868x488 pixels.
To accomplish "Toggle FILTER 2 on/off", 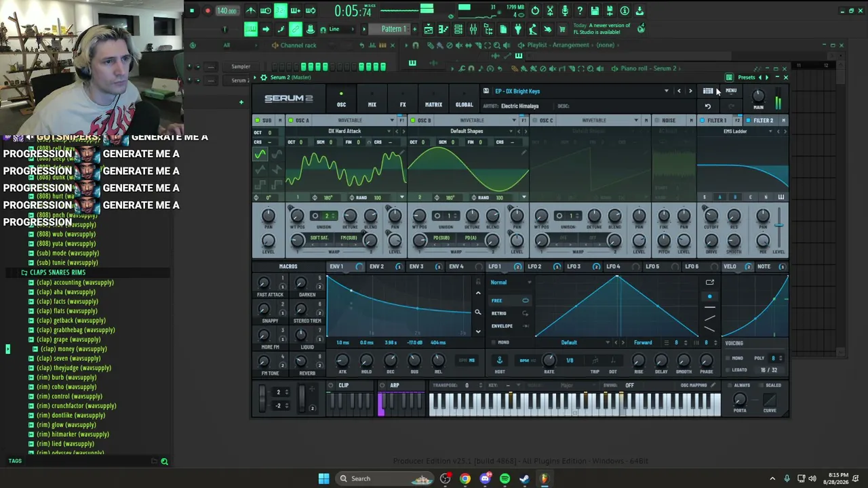I will 748,121.
